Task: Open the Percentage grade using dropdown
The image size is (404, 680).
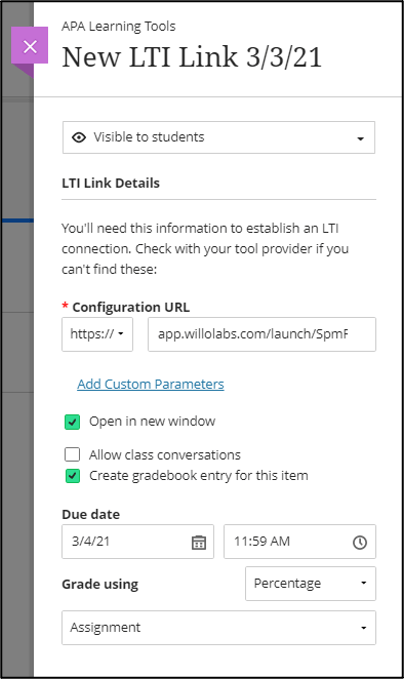Action: [310, 584]
